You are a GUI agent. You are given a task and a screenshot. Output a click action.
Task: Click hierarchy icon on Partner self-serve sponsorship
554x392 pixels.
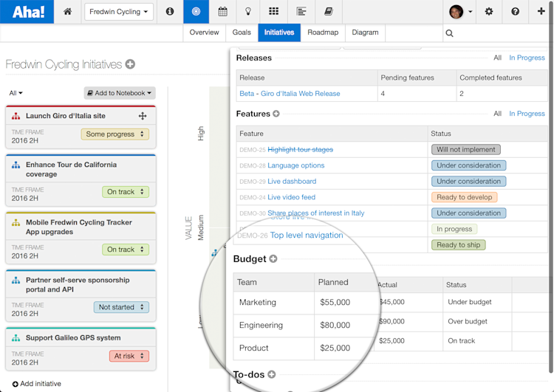16,281
